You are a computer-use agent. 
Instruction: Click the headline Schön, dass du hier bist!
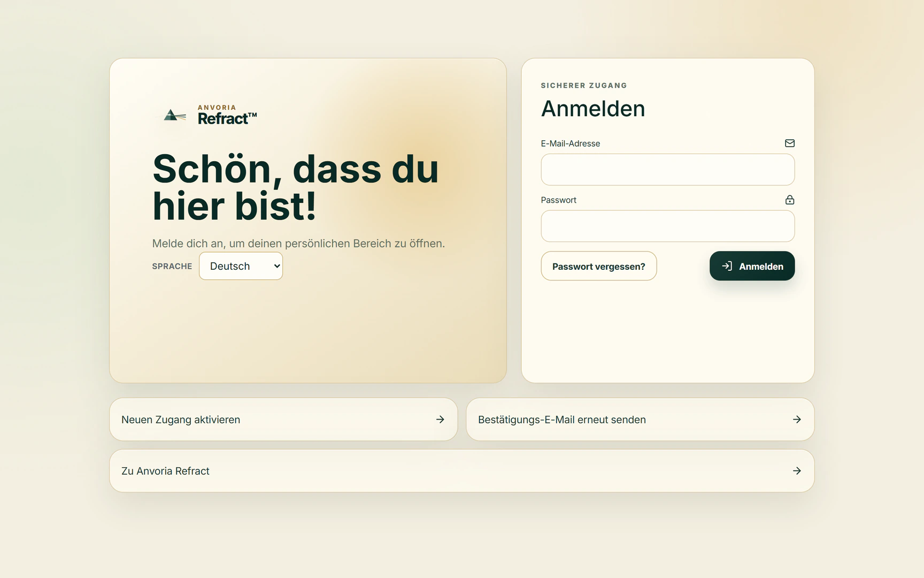click(x=296, y=187)
